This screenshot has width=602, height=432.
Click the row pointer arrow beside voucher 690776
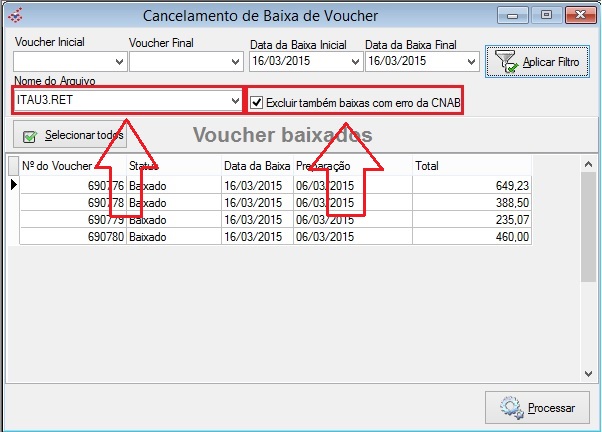click(x=14, y=185)
